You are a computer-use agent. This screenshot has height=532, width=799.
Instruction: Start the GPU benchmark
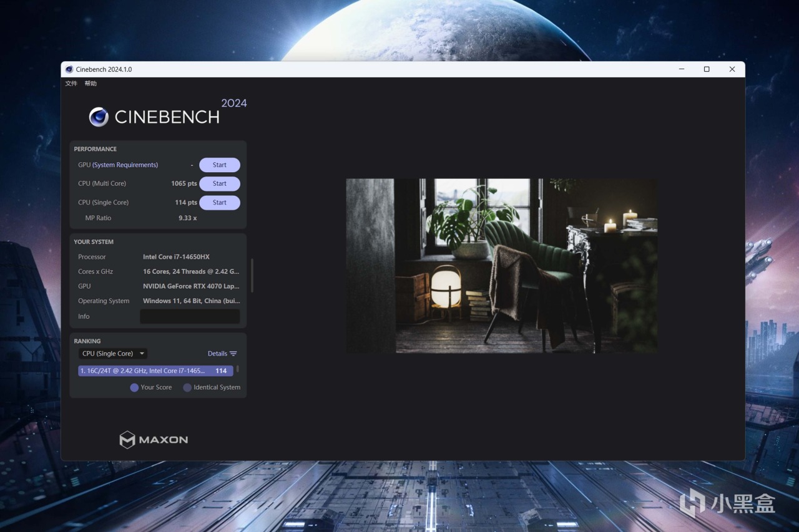tap(220, 165)
